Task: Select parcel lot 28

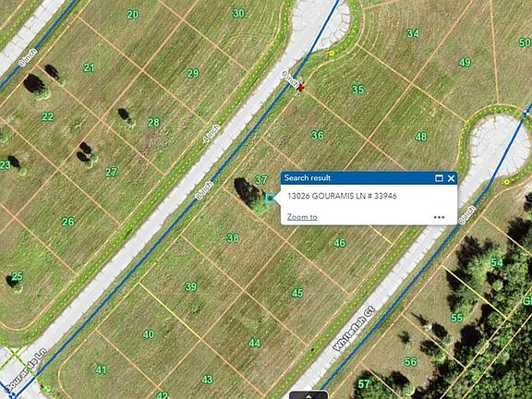Action: [x=153, y=122]
